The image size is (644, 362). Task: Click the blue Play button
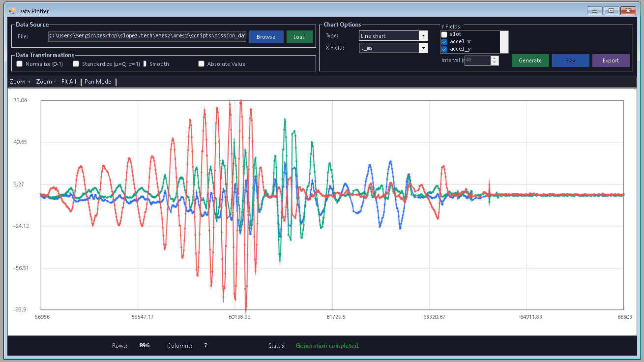coord(571,60)
